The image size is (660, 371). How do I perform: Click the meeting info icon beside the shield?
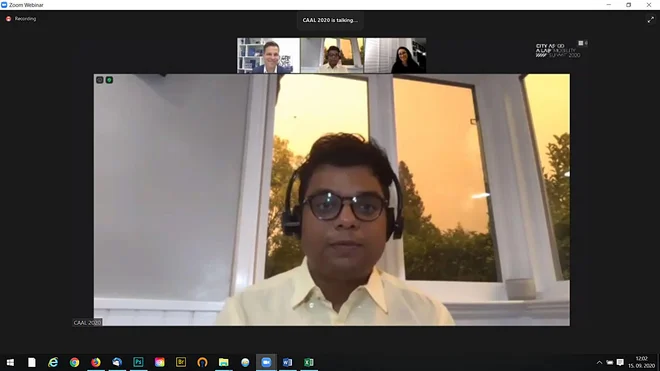[100, 80]
